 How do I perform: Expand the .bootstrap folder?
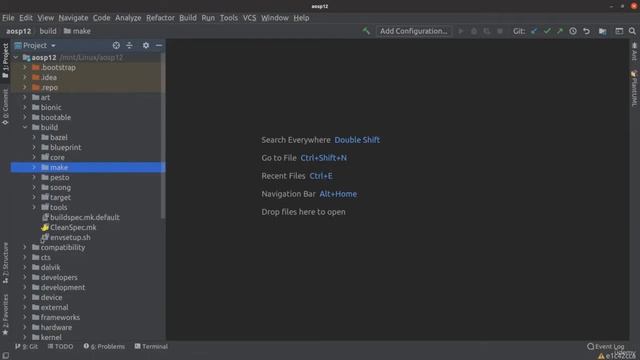point(25,67)
